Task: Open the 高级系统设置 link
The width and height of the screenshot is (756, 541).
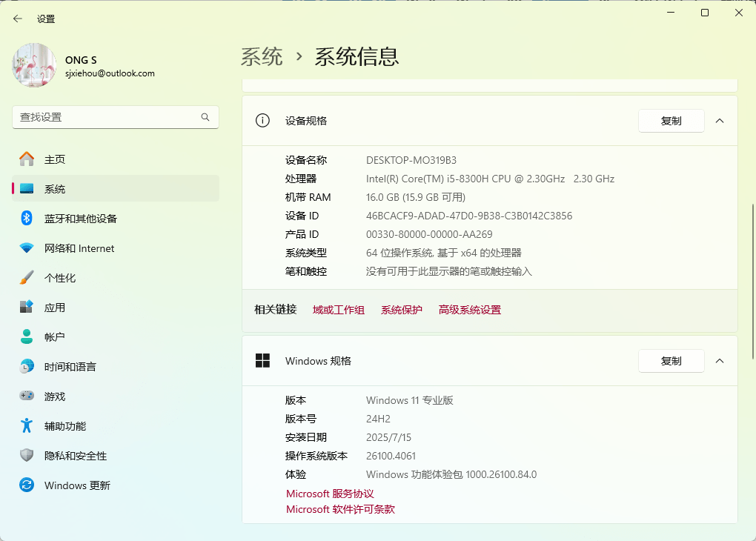Action: pos(469,310)
